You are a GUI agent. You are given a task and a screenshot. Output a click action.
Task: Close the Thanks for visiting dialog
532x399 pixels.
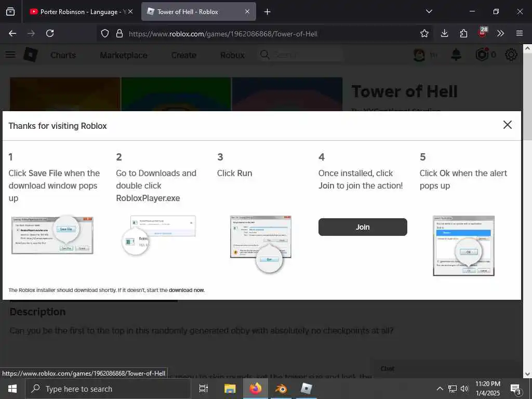[x=507, y=125]
